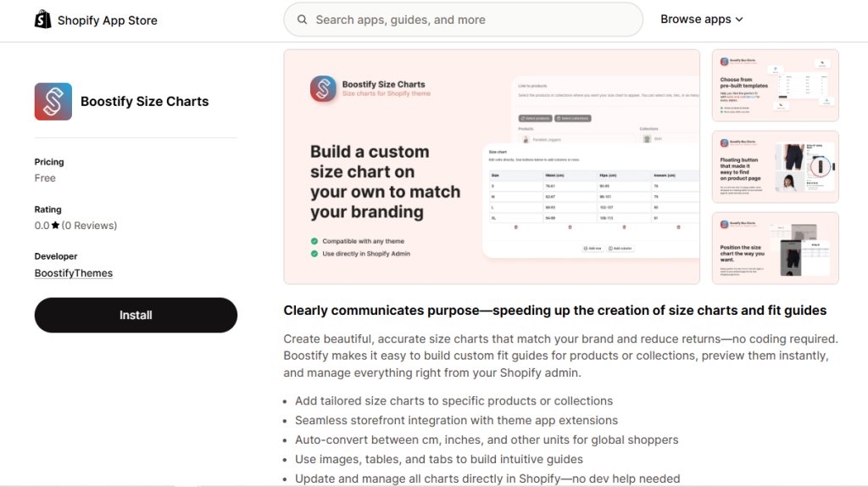Click the 'Clearly communicates purpose' heading
Viewport: 868px width, 487px height.
[554, 311]
